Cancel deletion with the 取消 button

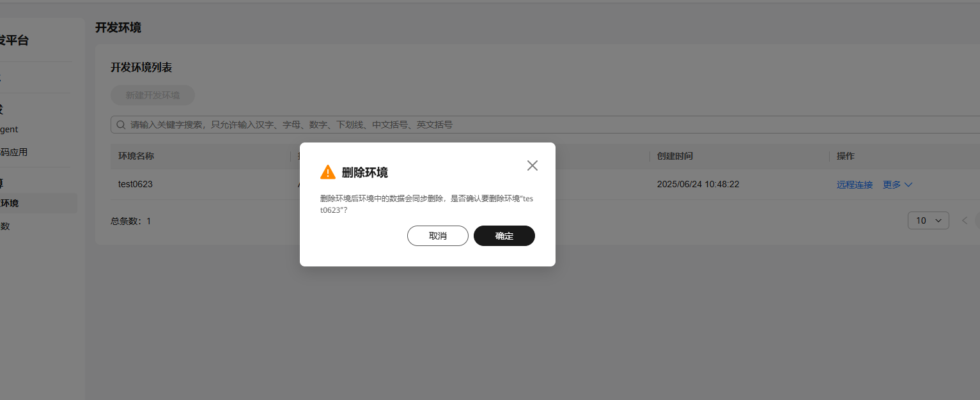pyautogui.click(x=437, y=236)
